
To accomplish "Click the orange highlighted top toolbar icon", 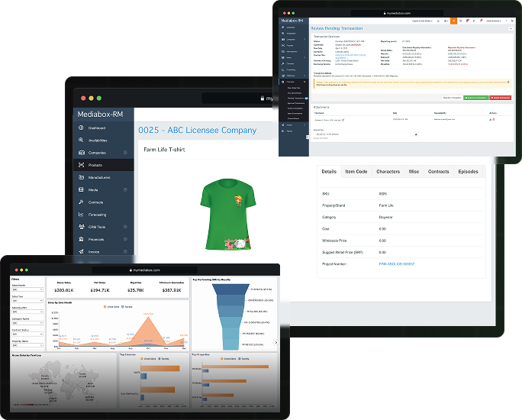I will [453, 21].
